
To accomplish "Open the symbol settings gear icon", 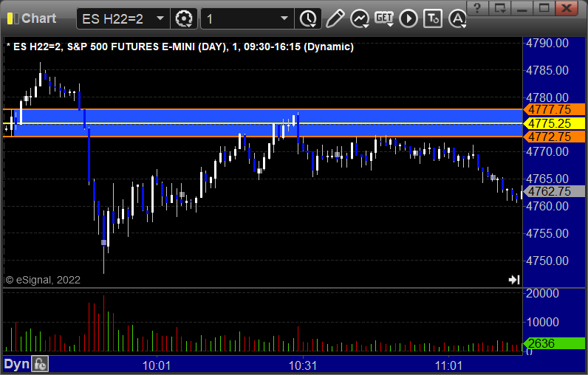I will (x=184, y=18).
